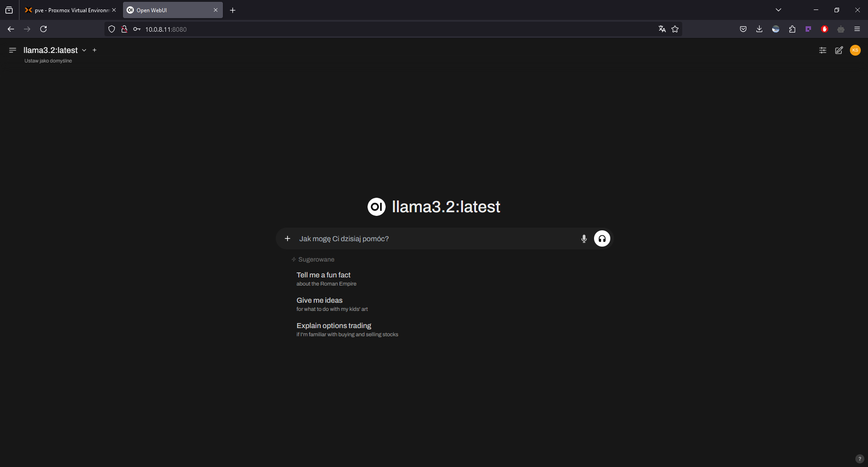
Task: Open recent browsing tab icon at far left
Action: point(9,10)
